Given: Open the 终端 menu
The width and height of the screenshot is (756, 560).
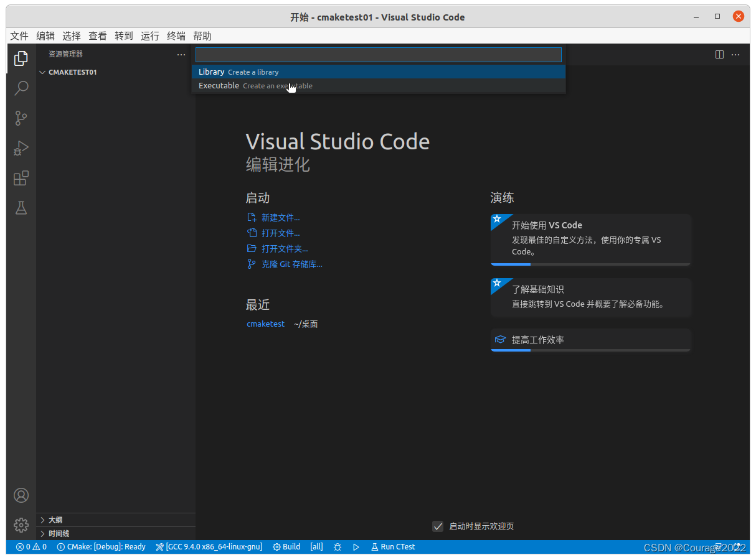Looking at the screenshot, I should tap(176, 36).
